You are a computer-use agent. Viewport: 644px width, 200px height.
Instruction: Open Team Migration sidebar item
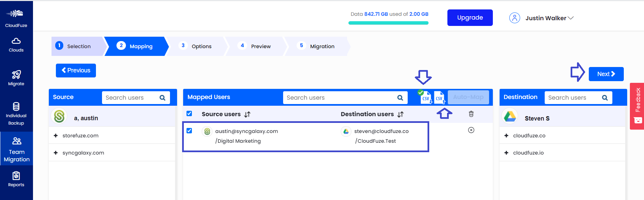[x=16, y=149]
